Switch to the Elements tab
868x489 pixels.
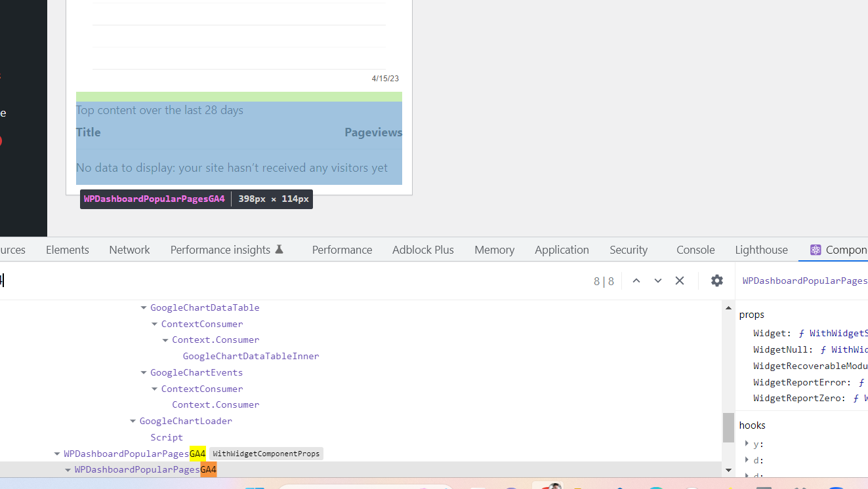pyautogui.click(x=67, y=250)
